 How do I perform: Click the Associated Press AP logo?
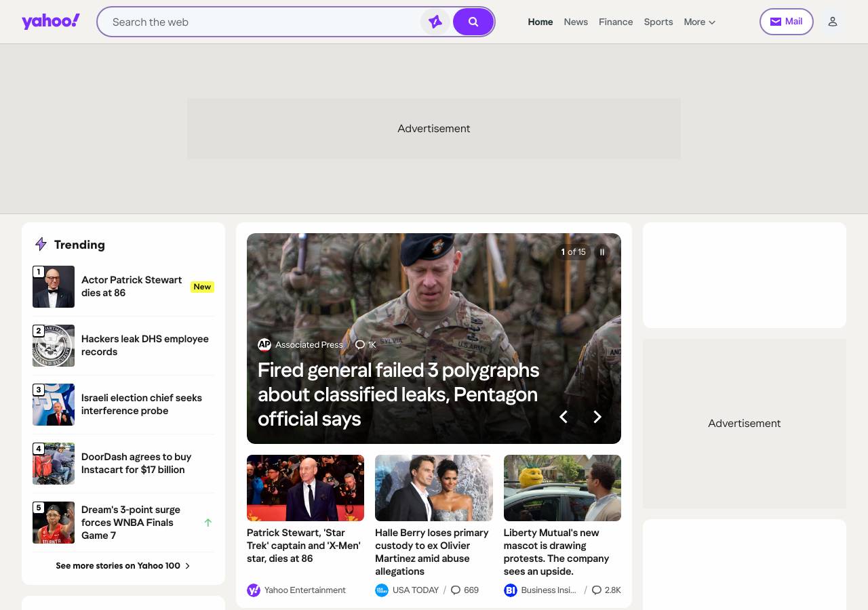tap(264, 345)
